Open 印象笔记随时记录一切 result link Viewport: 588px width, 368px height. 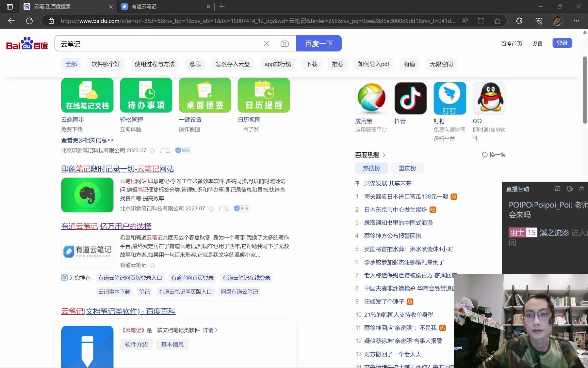pos(117,169)
